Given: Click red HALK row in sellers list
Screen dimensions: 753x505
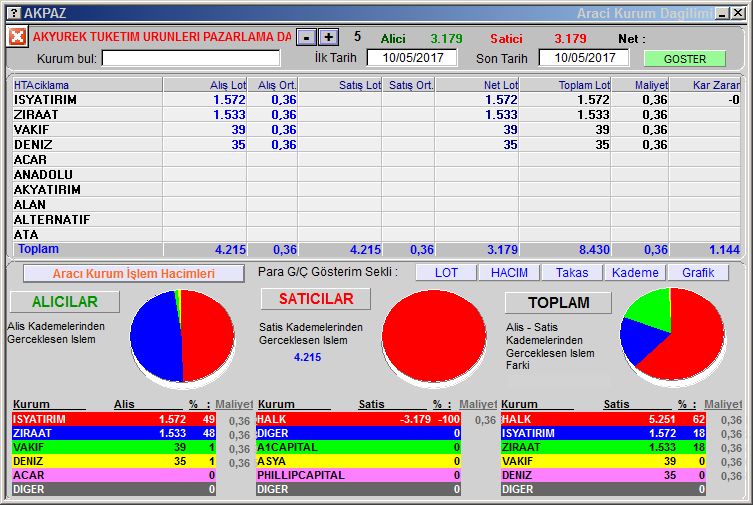Looking at the screenshot, I should pyautogui.click(x=358, y=419).
